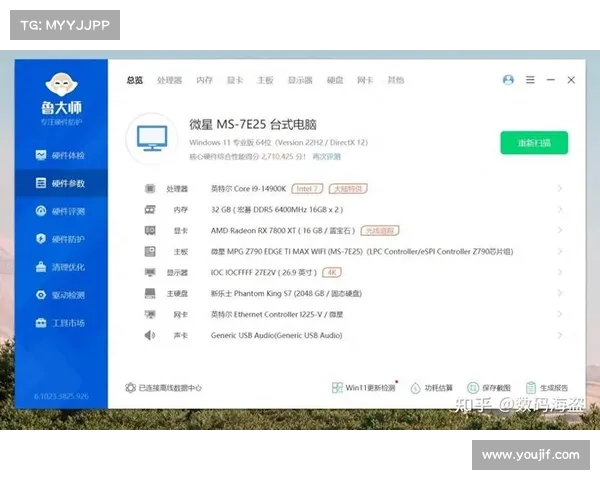Expand the 显卡 row chevron
This screenshot has width=600, height=480.
560,230
